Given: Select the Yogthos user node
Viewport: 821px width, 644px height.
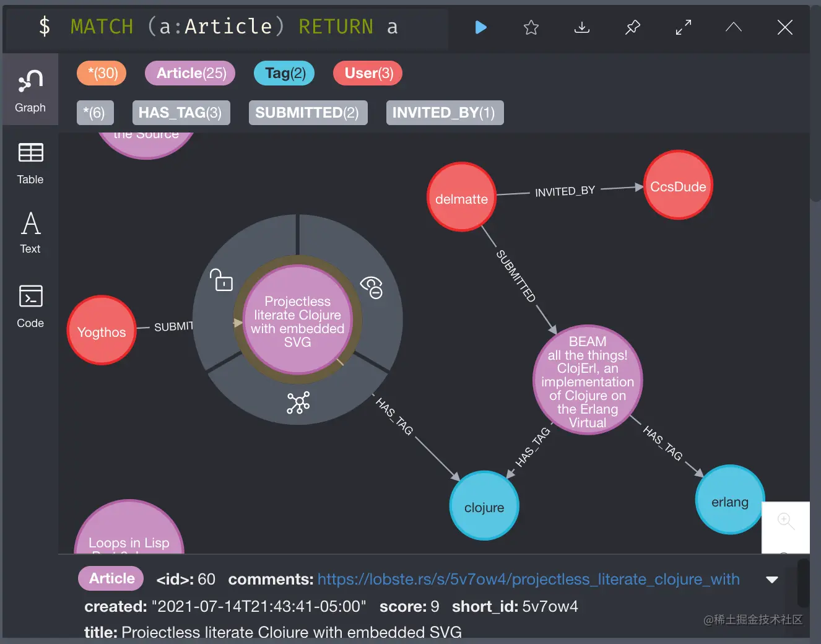Looking at the screenshot, I should tap(102, 330).
